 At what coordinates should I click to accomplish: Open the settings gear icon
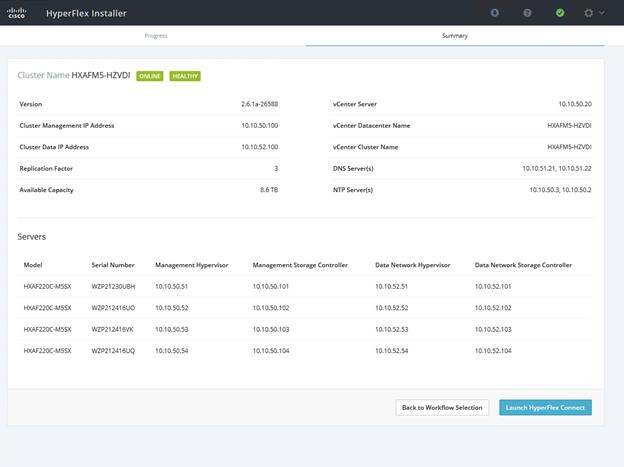[x=589, y=13]
